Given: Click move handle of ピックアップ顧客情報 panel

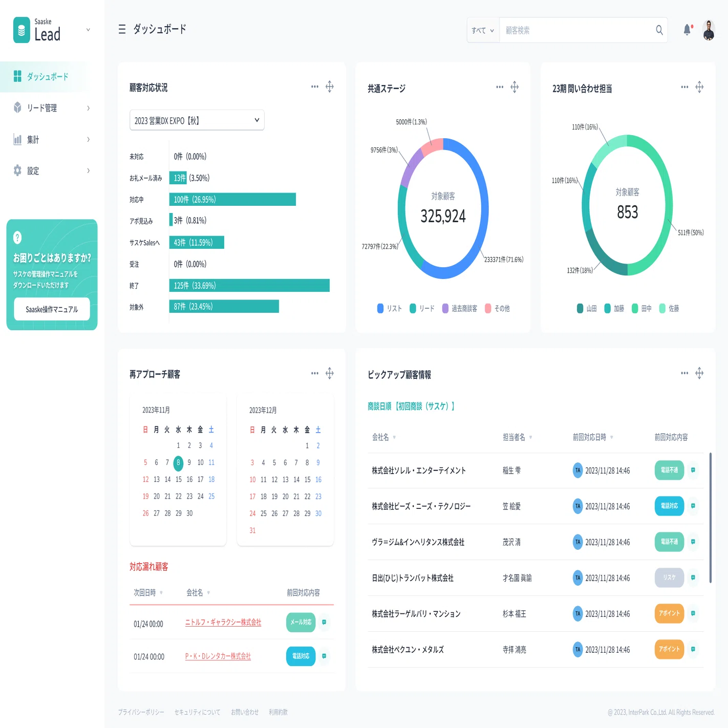Looking at the screenshot, I should [699, 373].
